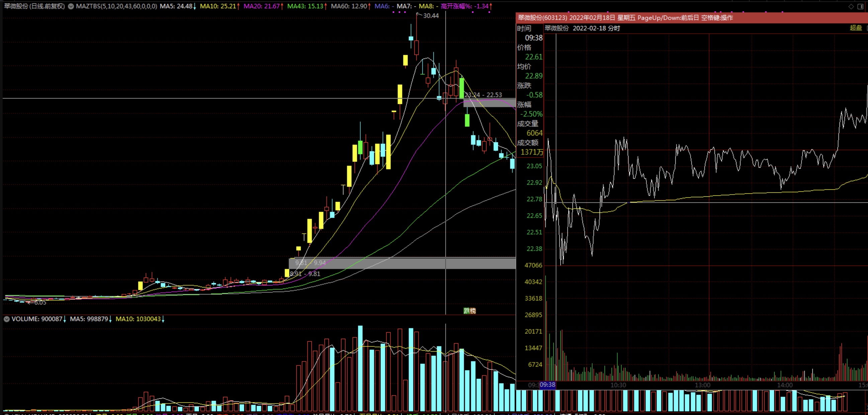This screenshot has height=415, width=868.
Task: Click the 23.24 - 22.53 gap label
Action: click(x=483, y=95)
